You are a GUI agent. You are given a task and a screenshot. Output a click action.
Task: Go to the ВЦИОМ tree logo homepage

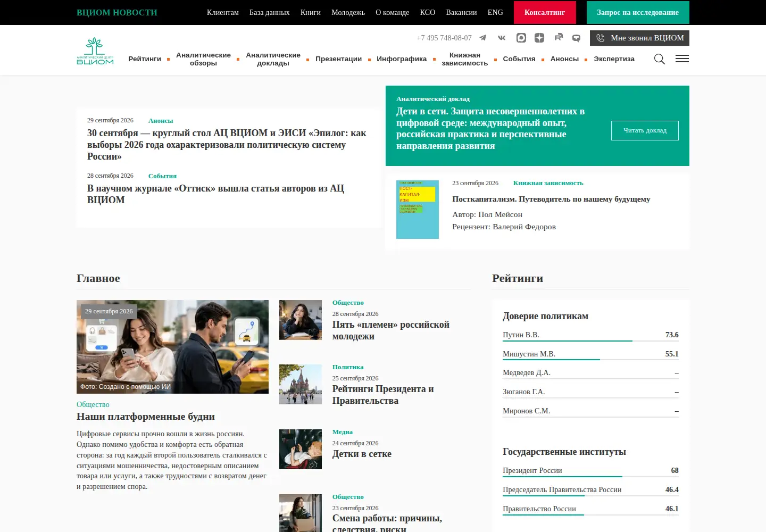(95, 51)
